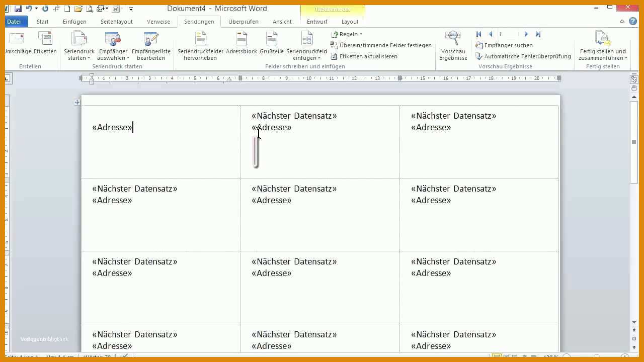The height and width of the screenshot is (362, 644).
Task: Toggle Seriendruckfelder hervorheben
Action: (x=200, y=46)
